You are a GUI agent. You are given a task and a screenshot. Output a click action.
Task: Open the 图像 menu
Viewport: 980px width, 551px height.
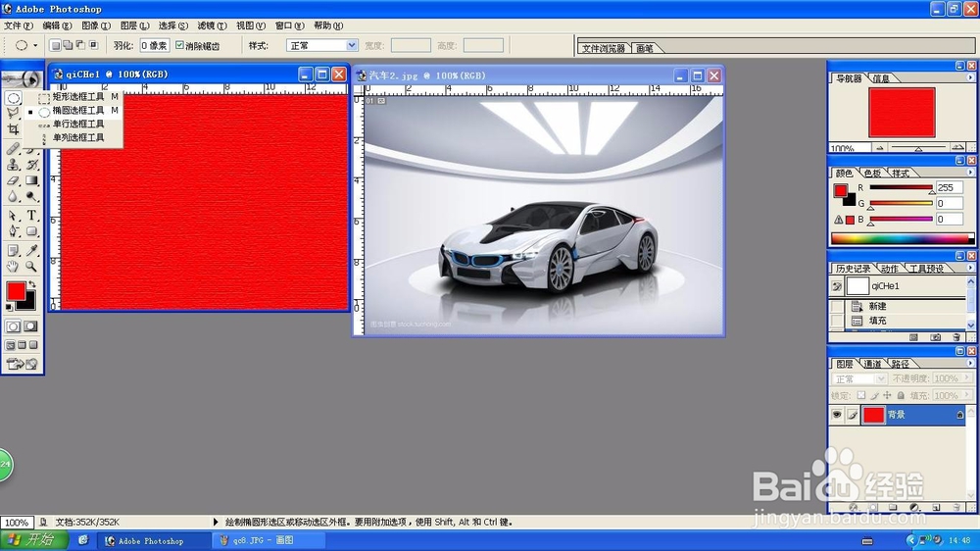pyautogui.click(x=96, y=25)
